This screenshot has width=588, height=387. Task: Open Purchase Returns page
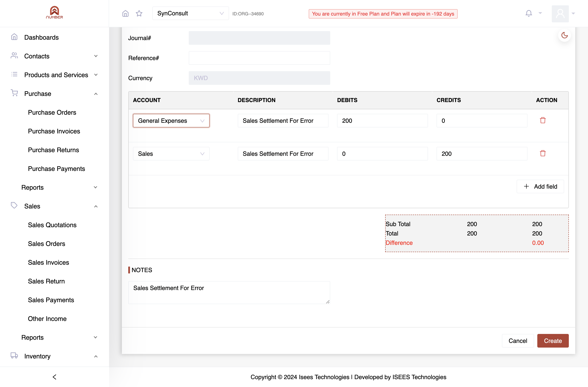pos(53,150)
